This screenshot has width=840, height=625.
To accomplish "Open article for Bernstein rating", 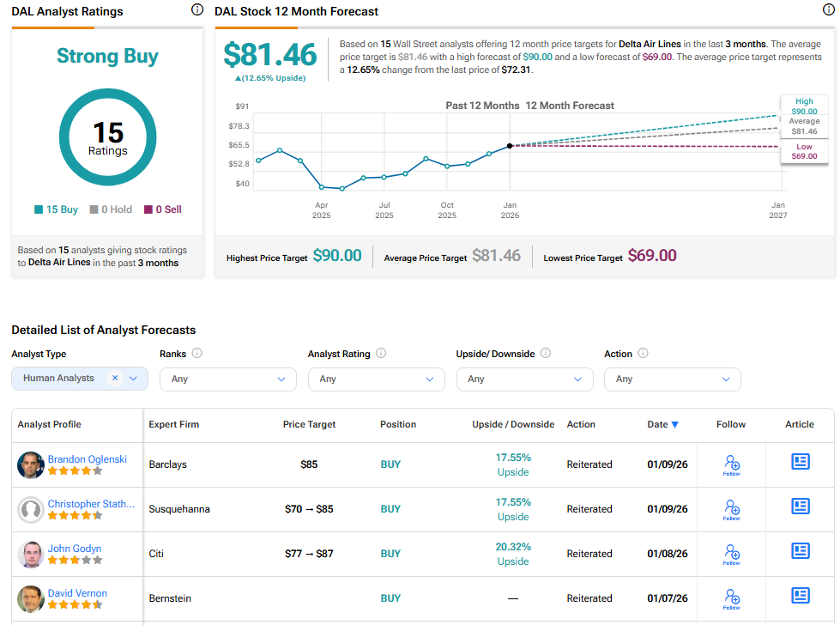I will 800,596.
